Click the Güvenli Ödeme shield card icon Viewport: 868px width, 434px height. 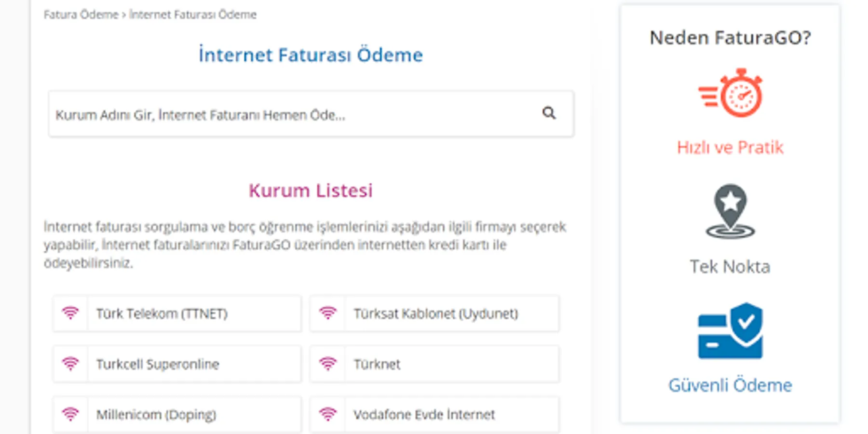[x=730, y=331]
